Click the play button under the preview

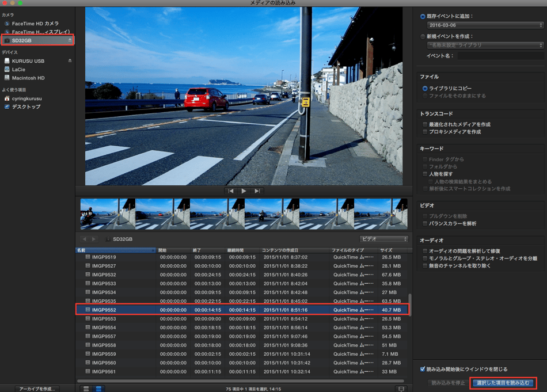(x=244, y=191)
